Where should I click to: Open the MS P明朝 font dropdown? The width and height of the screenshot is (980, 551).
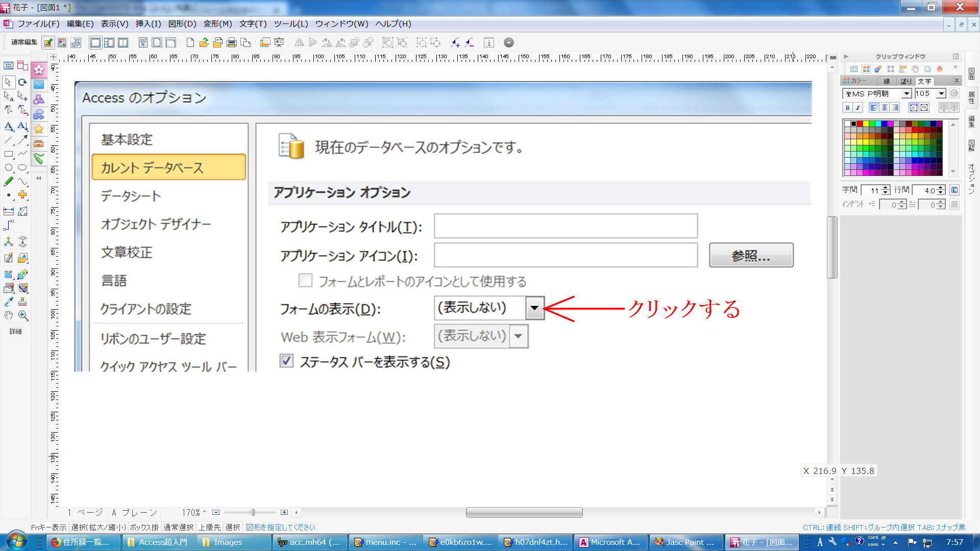pyautogui.click(x=906, y=93)
